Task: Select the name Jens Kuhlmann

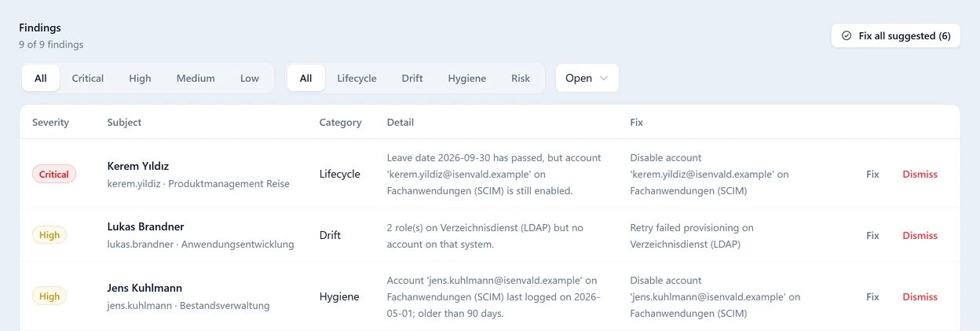Action: (144, 289)
